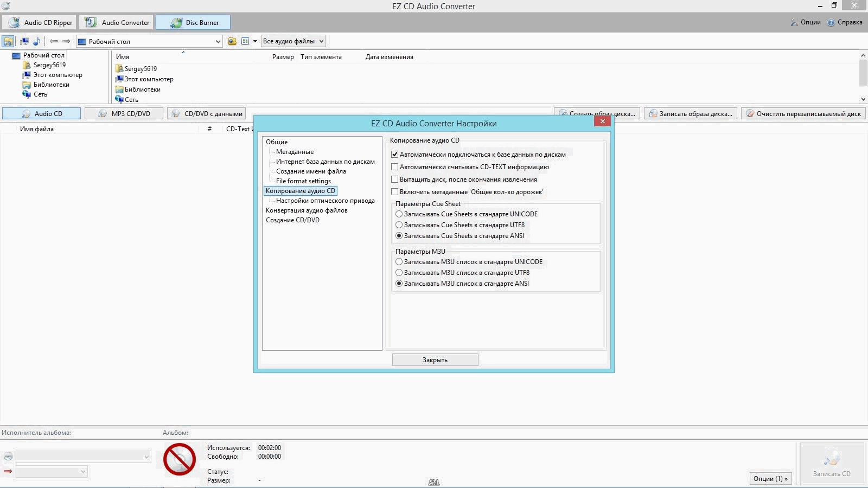This screenshot has width=868, height=488.
Task: Switch to Audio Converter tab
Action: 117,23
